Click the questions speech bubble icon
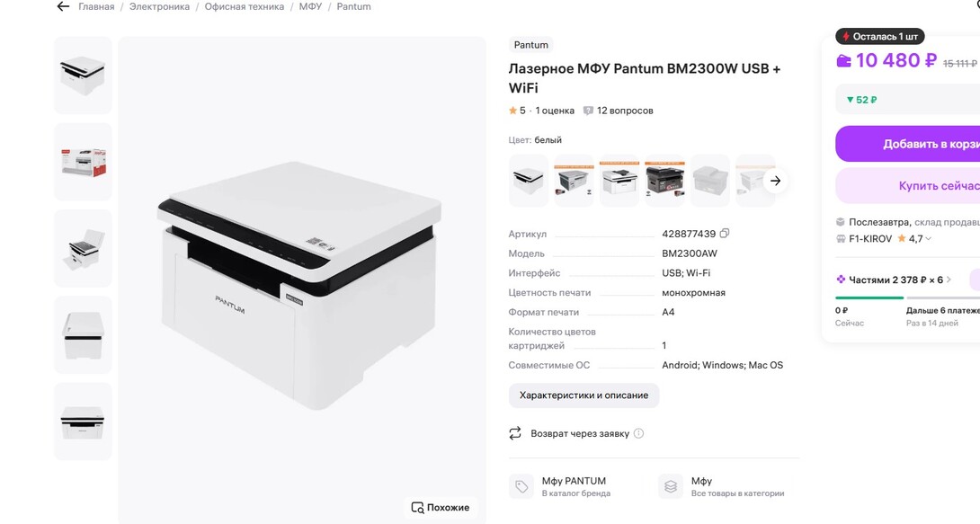980x524 pixels. [588, 111]
